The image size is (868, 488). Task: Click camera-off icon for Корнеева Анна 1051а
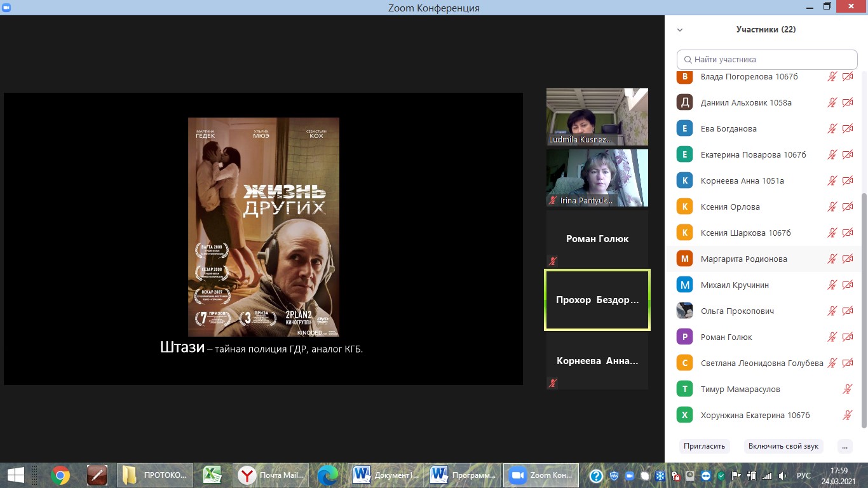tap(848, 180)
